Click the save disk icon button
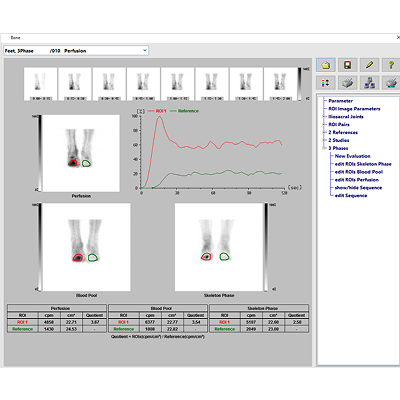This screenshot has width=400, height=400. pos(347,65)
